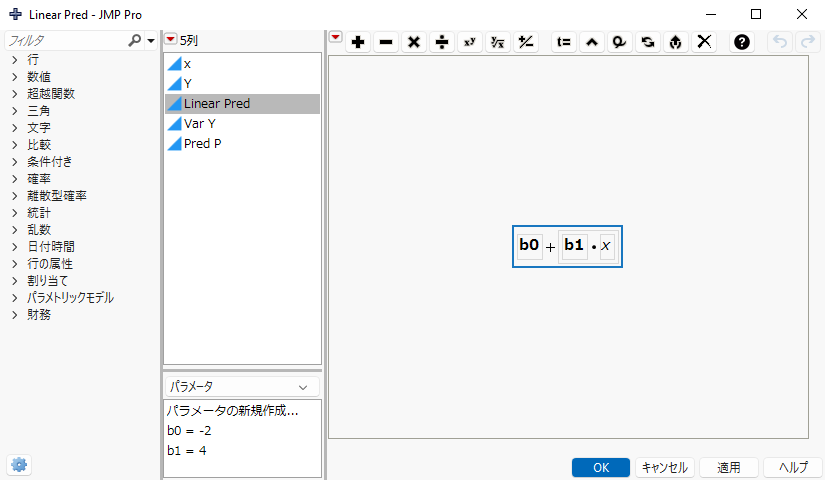Click the b0 term in the formula
Image resolution: width=825 pixels, height=480 pixels.
coord(529,245)
